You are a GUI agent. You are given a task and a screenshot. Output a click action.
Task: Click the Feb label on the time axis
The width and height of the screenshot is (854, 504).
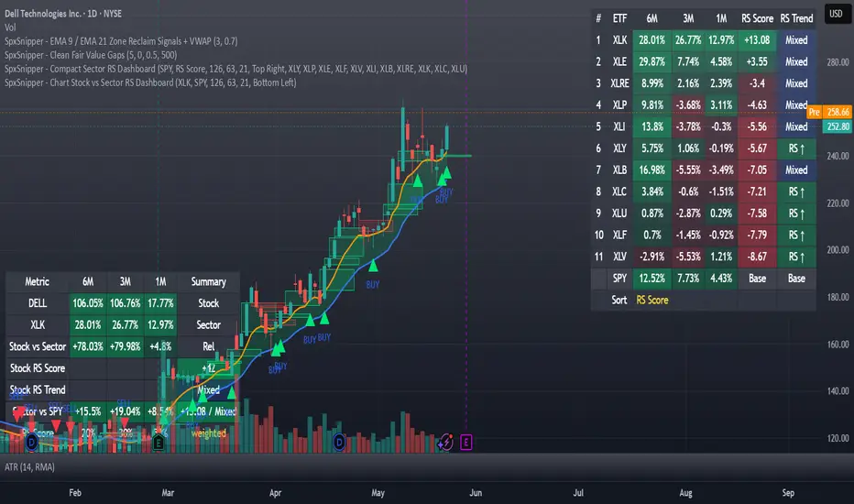click(x=75, y=493)
